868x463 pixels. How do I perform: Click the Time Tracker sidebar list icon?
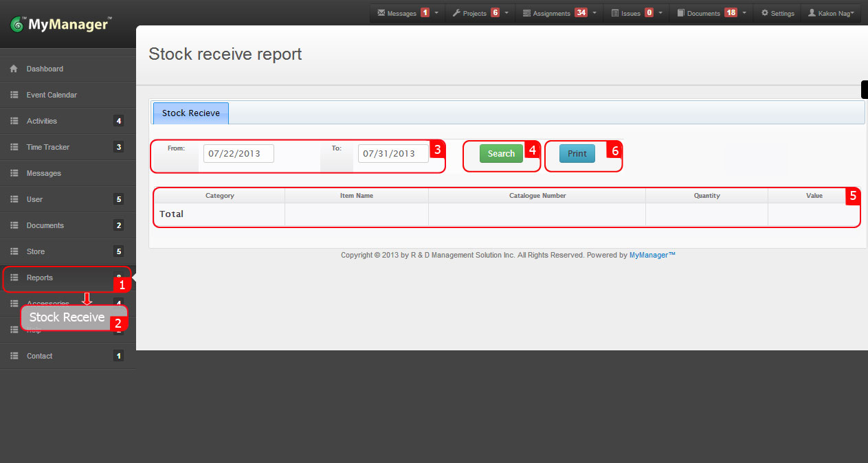coord(14,147)
